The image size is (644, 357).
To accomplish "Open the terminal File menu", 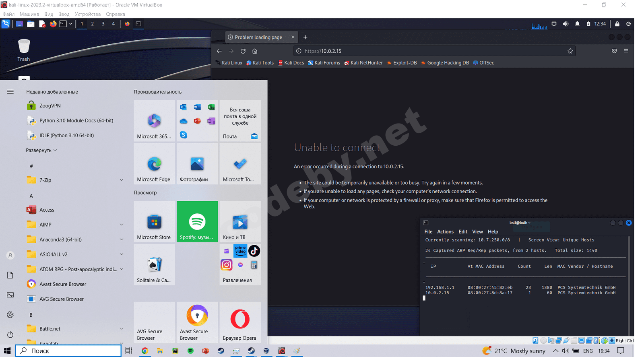I will [428, 232].
